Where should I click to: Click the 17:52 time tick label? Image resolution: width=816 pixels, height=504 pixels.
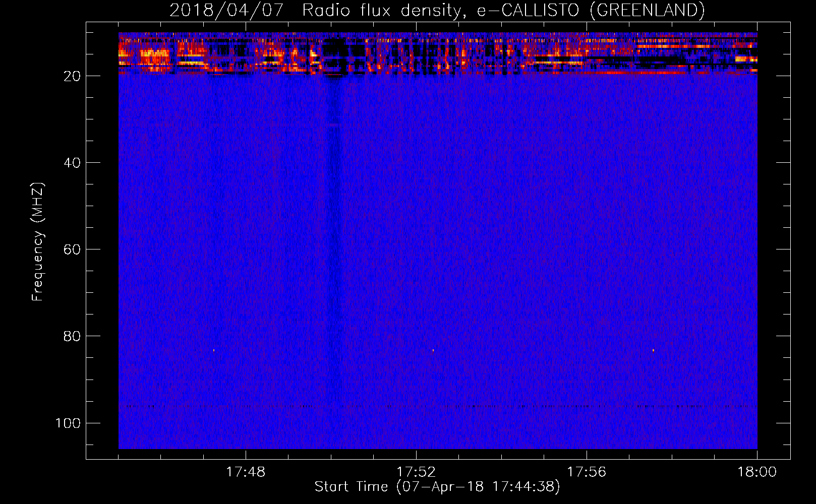pos(416,472)
